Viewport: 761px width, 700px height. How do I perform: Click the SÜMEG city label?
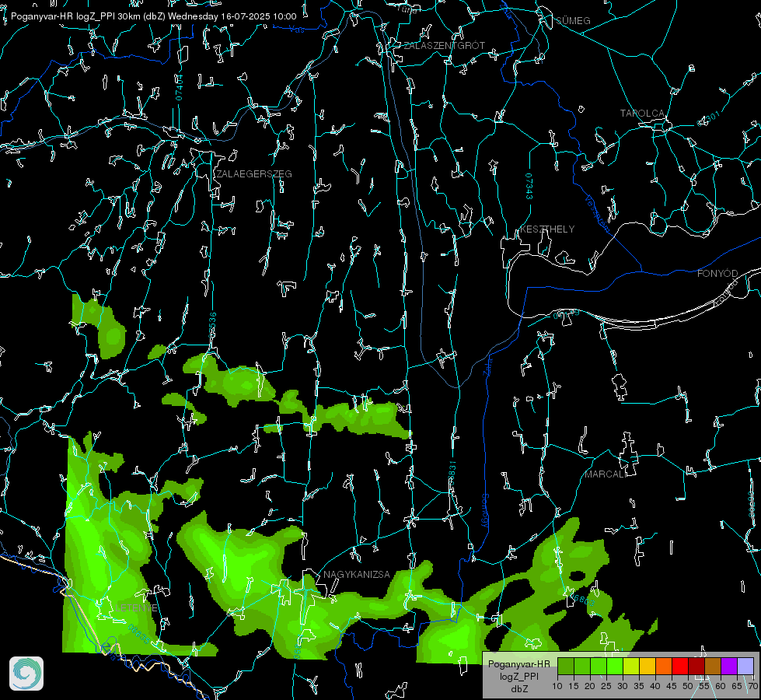pyautogui.click(x=573, y=20)
